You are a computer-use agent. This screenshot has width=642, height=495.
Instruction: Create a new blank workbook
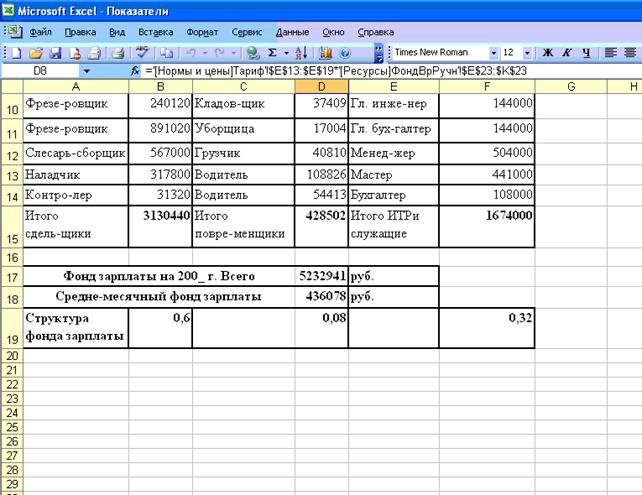[x=16, y=53]
